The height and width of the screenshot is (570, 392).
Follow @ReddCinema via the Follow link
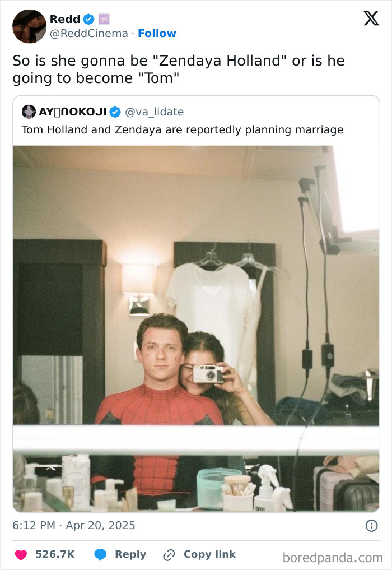pyautogui.click(x=157, y=34)
